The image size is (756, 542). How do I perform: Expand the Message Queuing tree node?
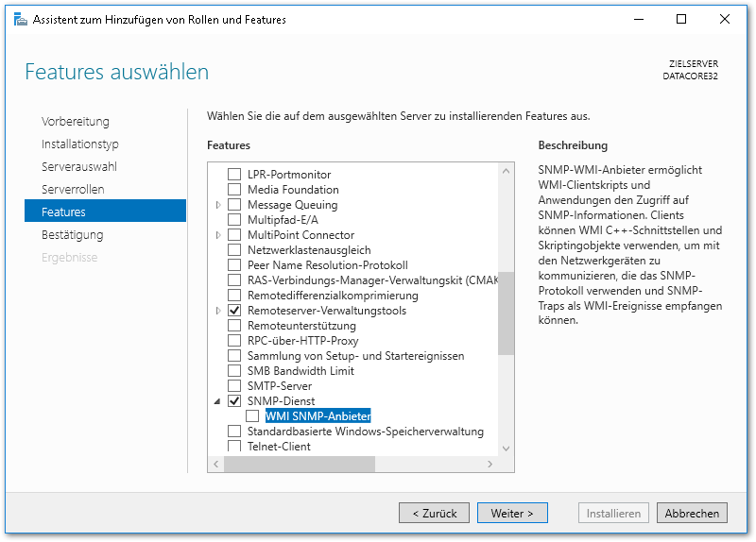[x=218, y=205]
